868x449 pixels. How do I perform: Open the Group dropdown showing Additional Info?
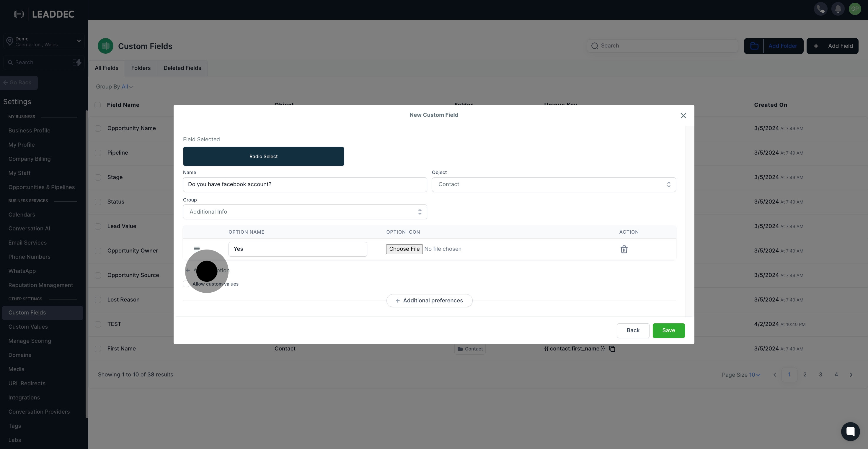click(x=305, y=212)
